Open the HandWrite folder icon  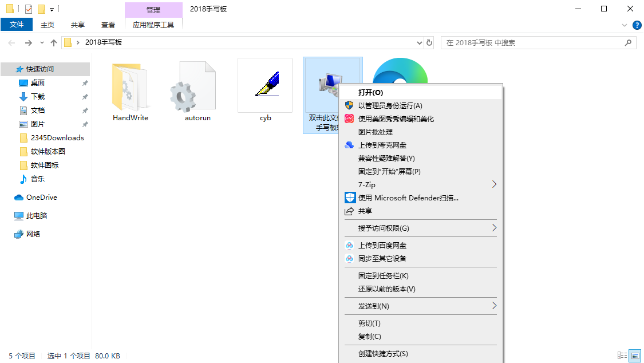(130, 87)
